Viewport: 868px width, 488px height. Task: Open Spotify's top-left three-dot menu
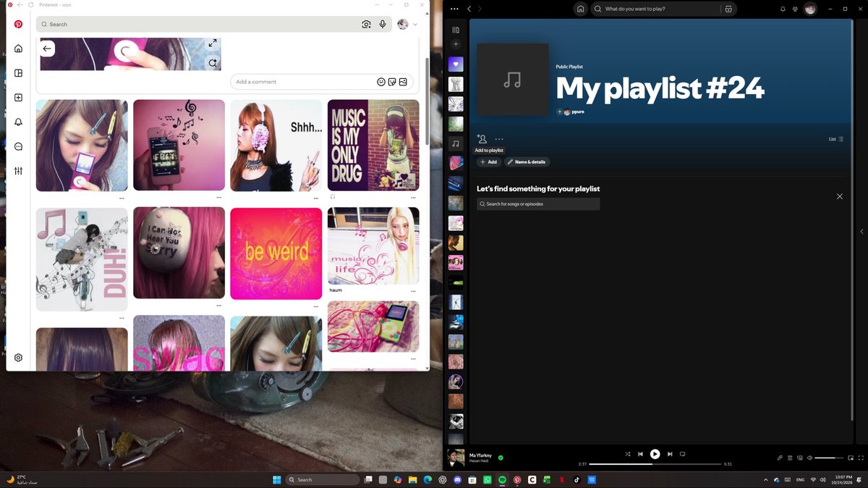pos(454,9)
